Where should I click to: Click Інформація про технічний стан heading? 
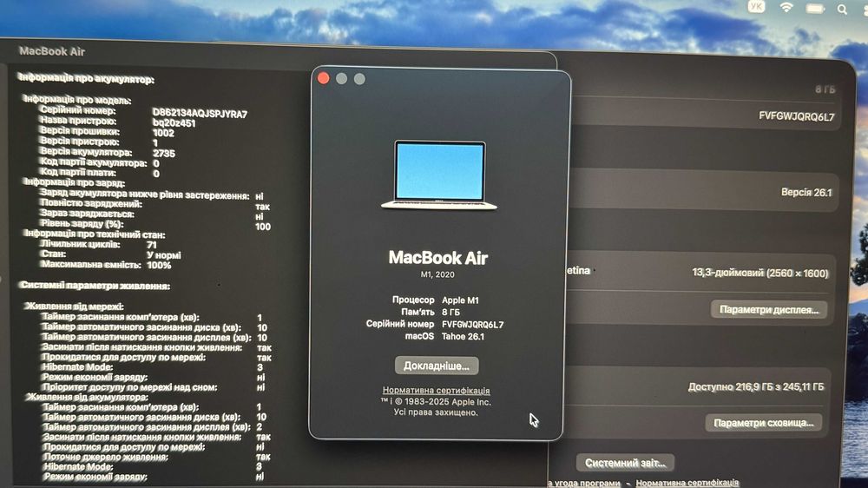click(x=94, y=234)
